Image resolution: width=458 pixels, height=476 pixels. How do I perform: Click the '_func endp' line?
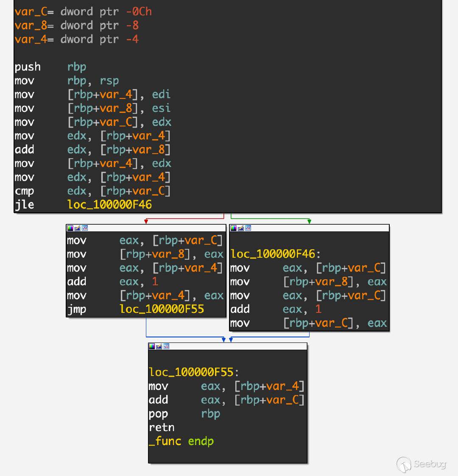(x=182, y=441)
